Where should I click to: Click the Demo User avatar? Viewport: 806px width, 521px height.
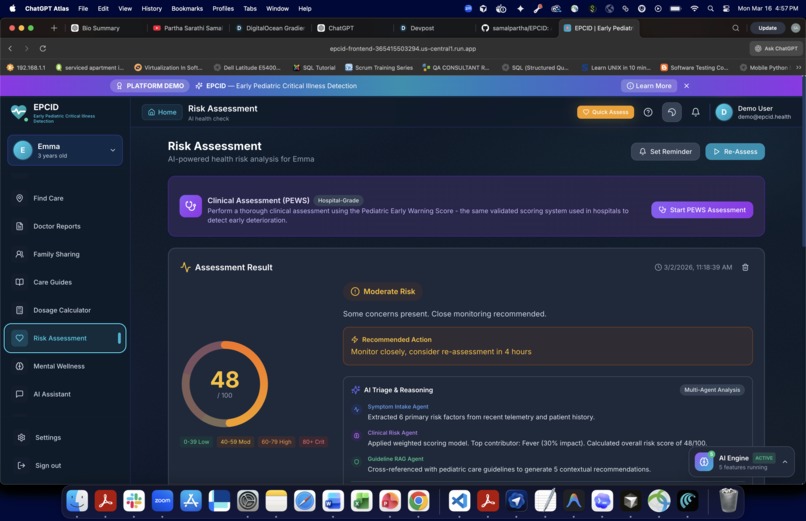pos(723,112)
